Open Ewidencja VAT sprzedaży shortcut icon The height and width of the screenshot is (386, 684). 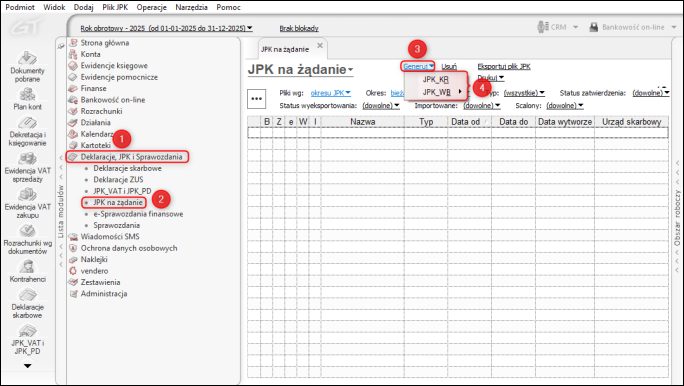pos(27,158)
